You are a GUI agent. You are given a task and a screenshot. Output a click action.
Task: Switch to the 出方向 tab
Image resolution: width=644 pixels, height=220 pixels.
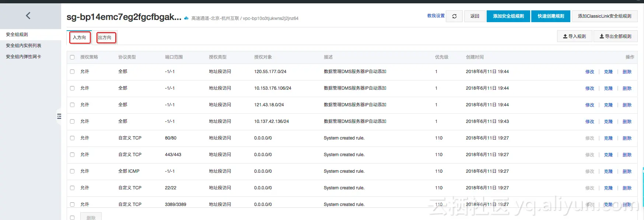(x=106, y=37)
